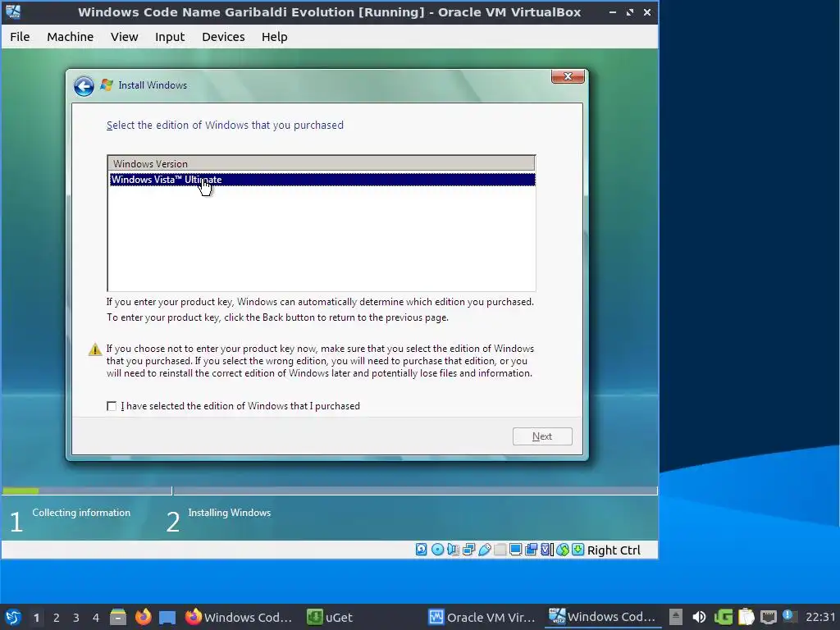The height and width of the screenshot is (630, 840).
Task: Click the blue Back arrow in the installer
Action: pyautogui.click(x=84, y=85)
